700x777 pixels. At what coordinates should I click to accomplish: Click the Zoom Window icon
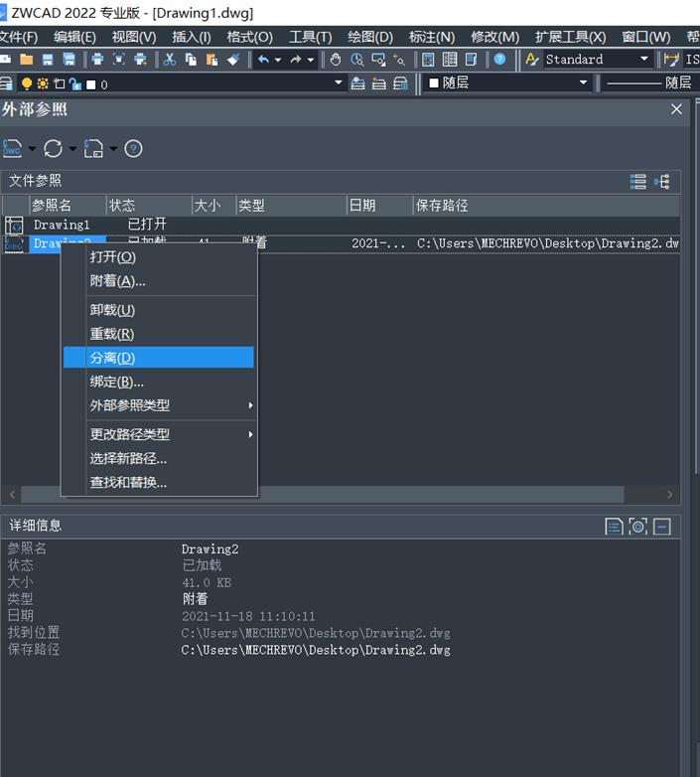pyautogui.click(x=378, y=60)
